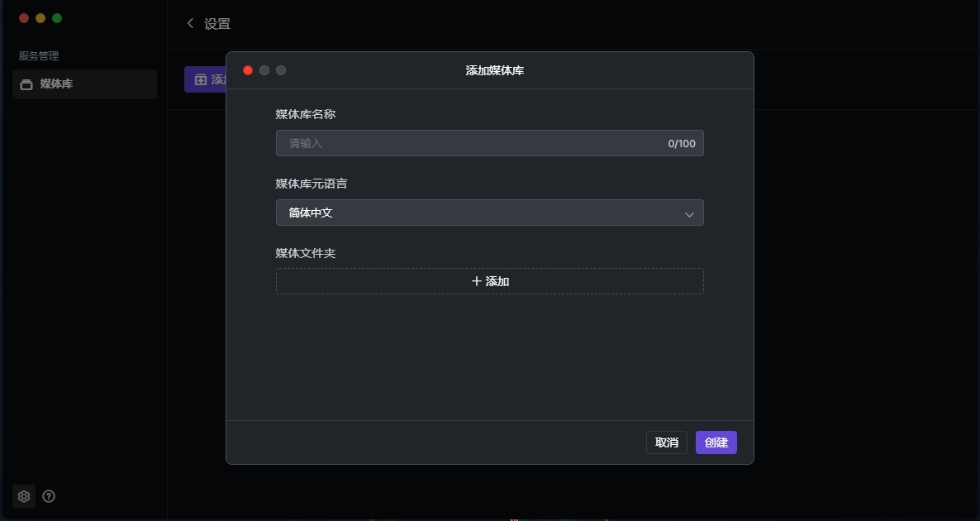The width and height of the screenshot is (980, 521).
Task: Click the main window's green zoom dot
Action: click(57, 18)
